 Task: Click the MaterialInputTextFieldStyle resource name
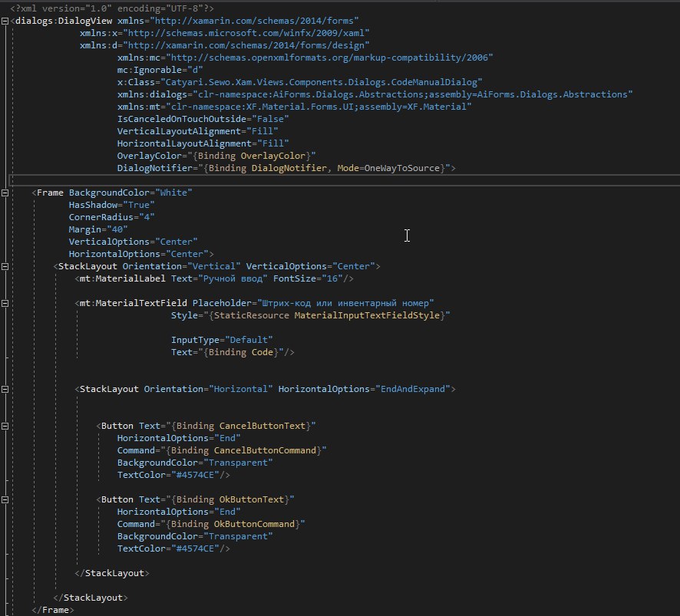pos(367,315)
